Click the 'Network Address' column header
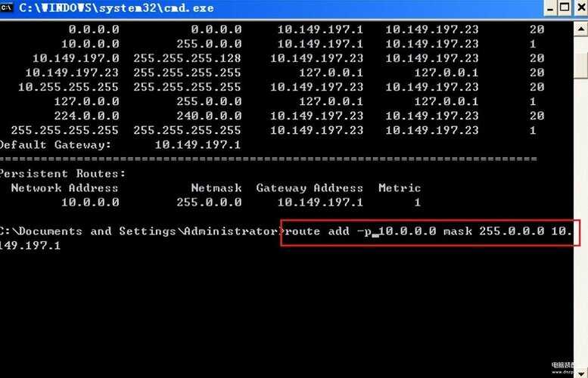 tap(64, 187)
